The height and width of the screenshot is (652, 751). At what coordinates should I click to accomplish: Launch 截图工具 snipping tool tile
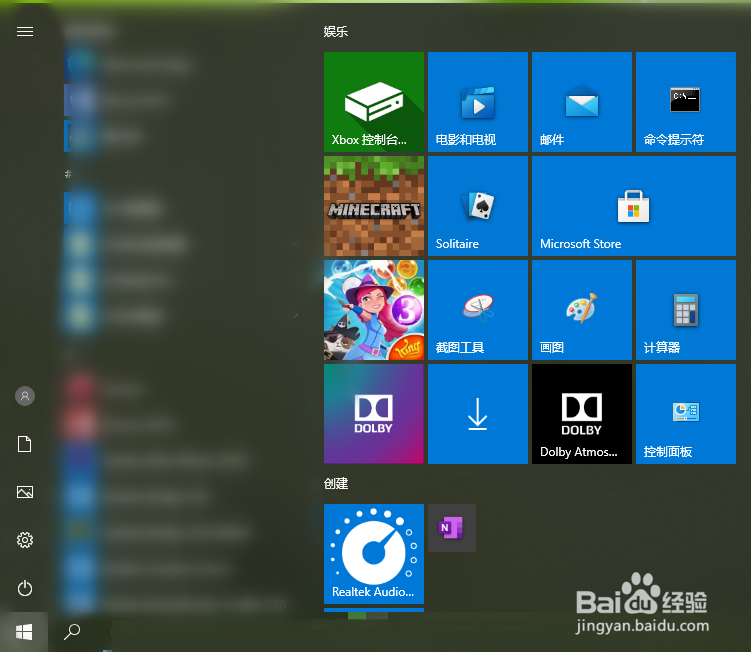click(478, 310)
